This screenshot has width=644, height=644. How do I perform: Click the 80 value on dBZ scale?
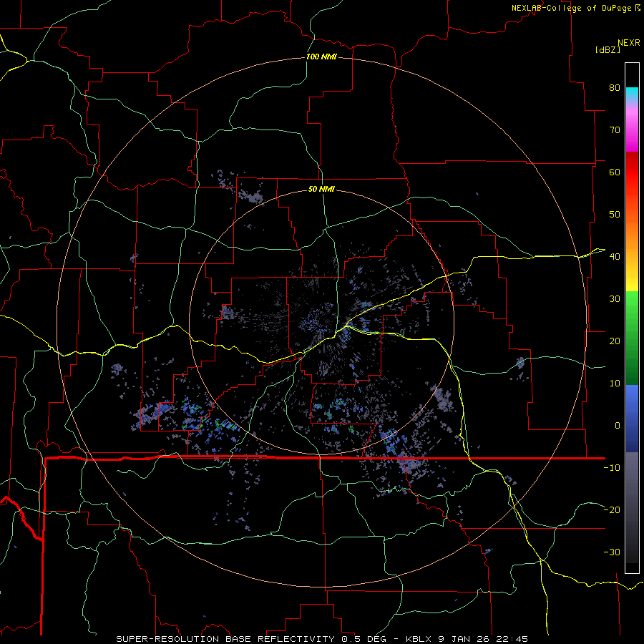(x=615, y=88)
